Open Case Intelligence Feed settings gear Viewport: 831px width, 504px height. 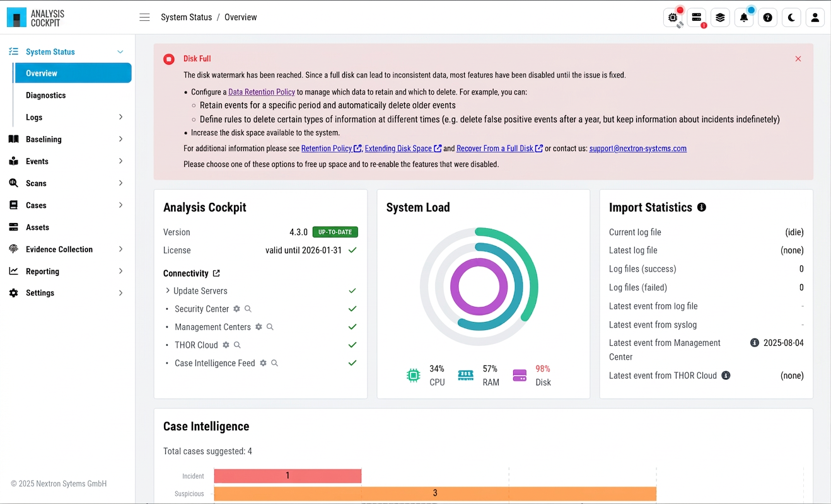pos(264,363)
